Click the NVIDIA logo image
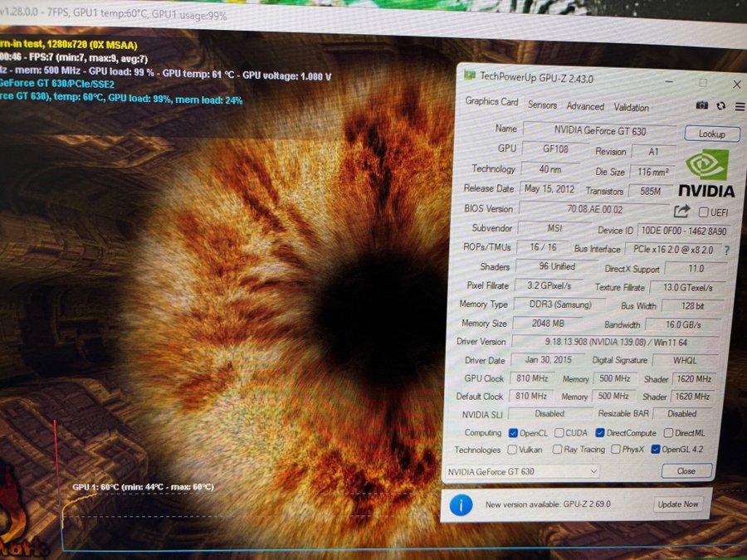Screen dimensions: 747x560 (707, 174)
